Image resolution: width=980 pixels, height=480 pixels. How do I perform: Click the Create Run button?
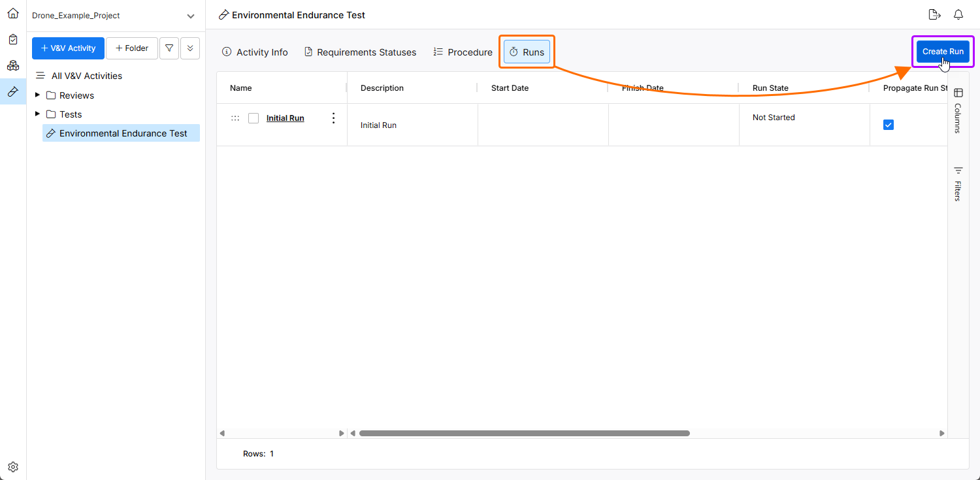pos(943,52)
